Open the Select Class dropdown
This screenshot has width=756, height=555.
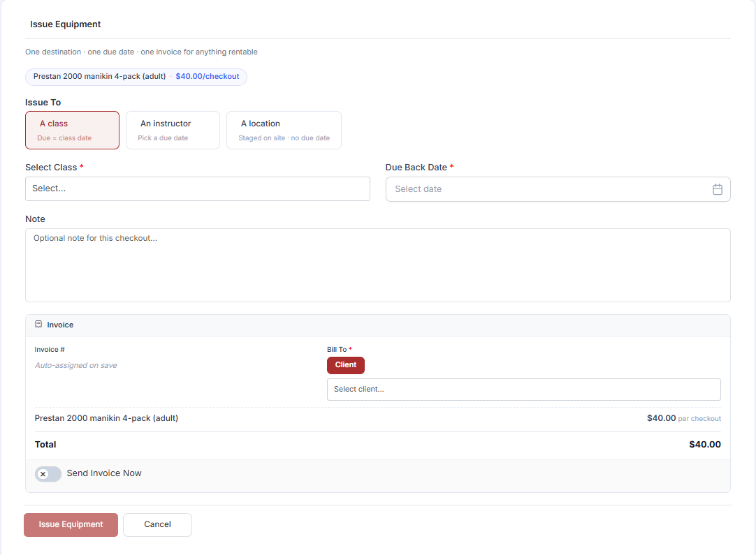(198, 189)
